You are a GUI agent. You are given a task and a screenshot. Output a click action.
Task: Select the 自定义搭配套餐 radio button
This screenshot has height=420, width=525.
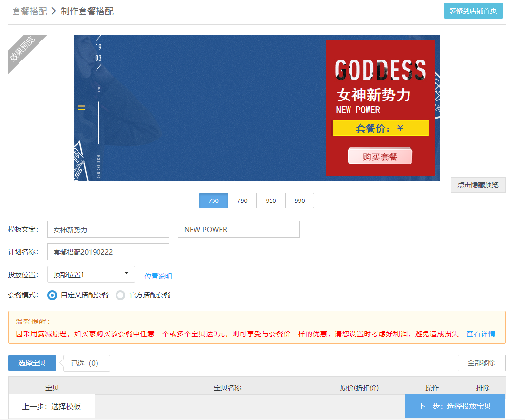(52, 295)
